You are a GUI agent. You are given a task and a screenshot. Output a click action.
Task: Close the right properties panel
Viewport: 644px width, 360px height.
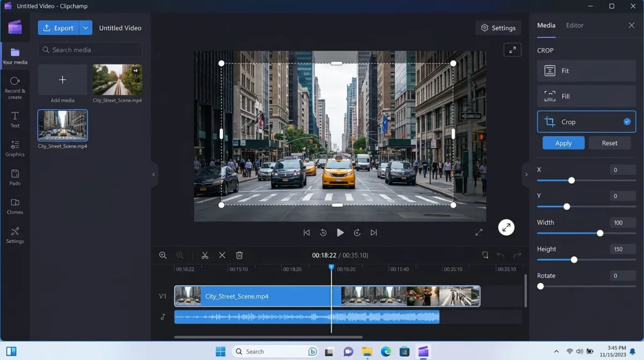coord(631,25)
